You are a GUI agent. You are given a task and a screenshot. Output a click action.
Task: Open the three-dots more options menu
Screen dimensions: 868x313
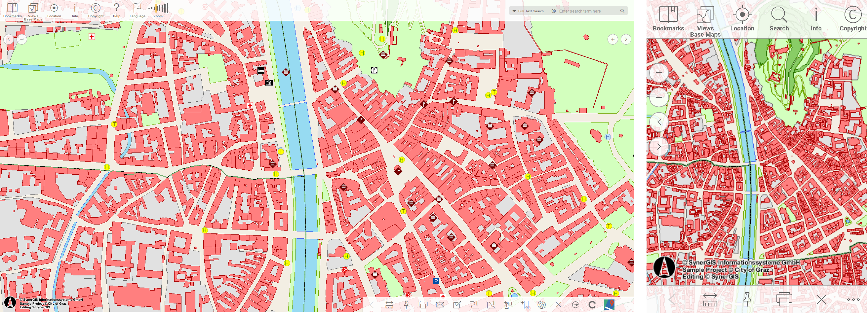point(853,299)
